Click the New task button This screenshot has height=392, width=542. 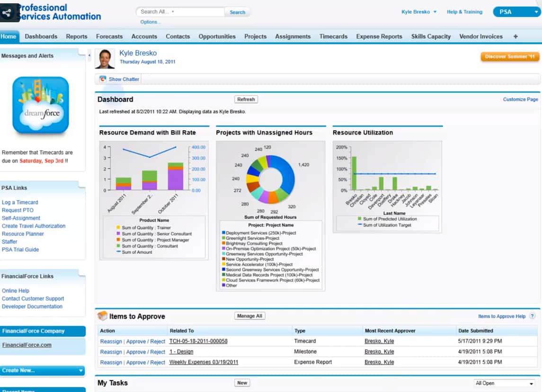pyautogui.click(x=242, y=383)
